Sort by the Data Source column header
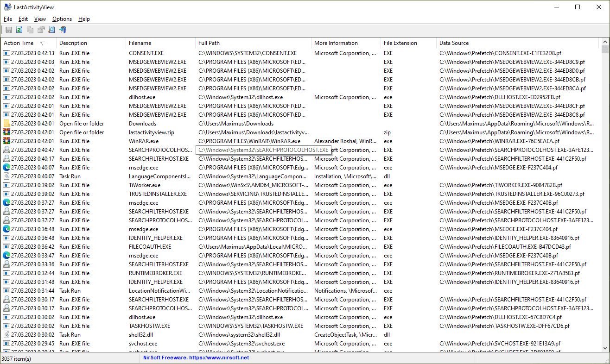Image resolution: width=610 pixels, height=364 pixels. 518,43
